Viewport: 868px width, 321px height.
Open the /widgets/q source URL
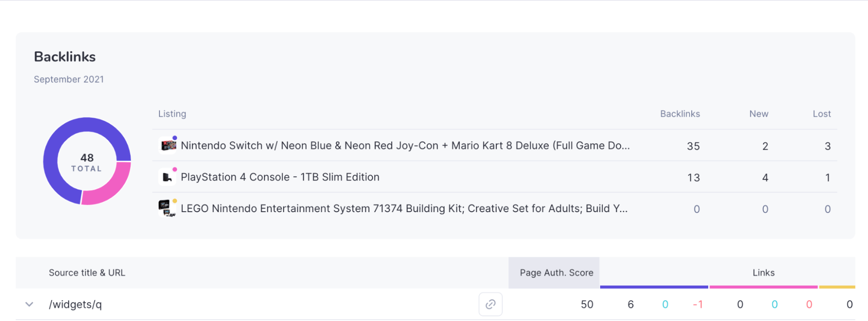coord(75,304)
